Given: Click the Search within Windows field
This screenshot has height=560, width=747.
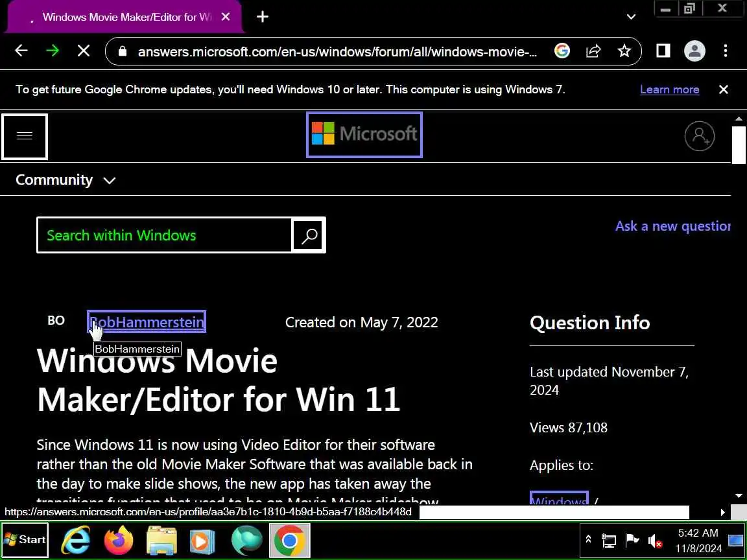Looking at the screenshot, I should point(164,235).
